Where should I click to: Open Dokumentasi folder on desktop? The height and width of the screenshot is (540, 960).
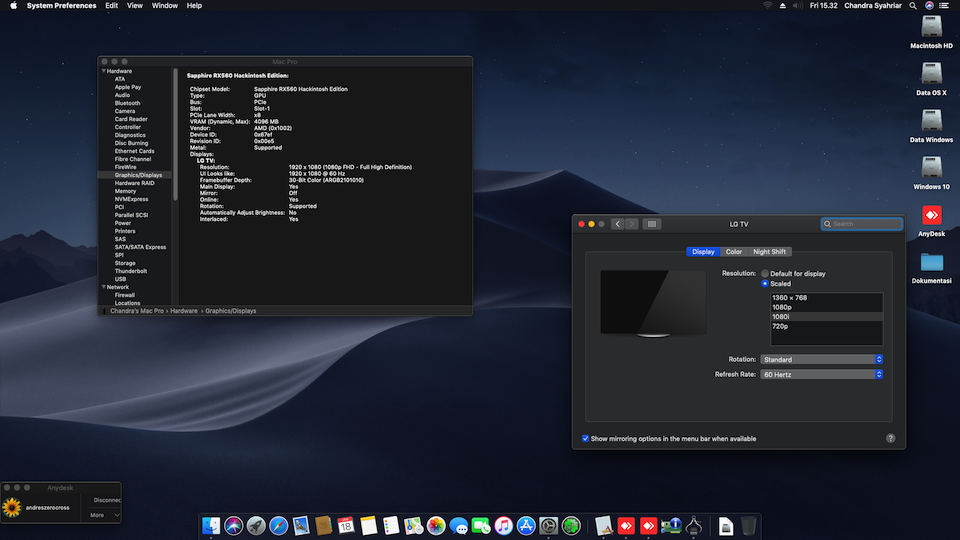[931, 268]
